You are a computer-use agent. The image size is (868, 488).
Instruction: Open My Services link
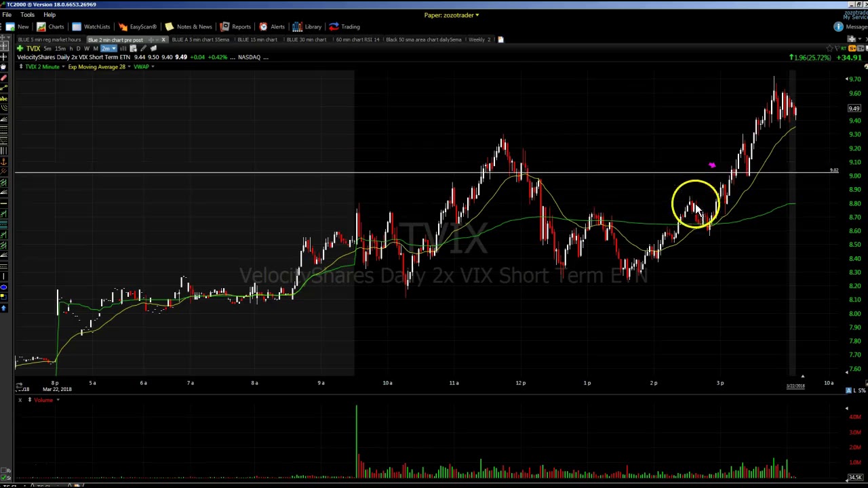(856, 17)
